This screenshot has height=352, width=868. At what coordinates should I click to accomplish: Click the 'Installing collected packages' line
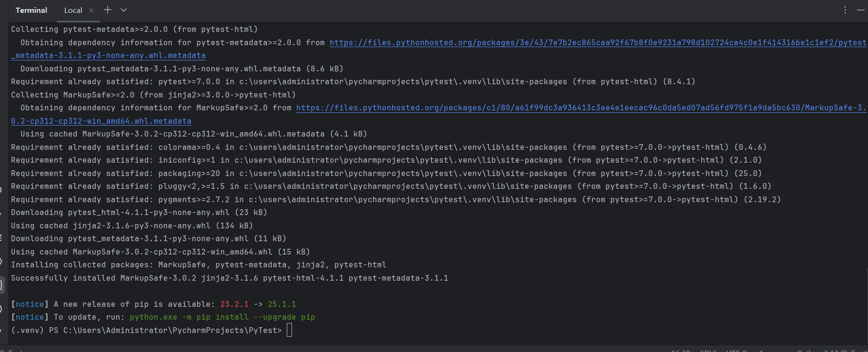(x=198, y=265)
